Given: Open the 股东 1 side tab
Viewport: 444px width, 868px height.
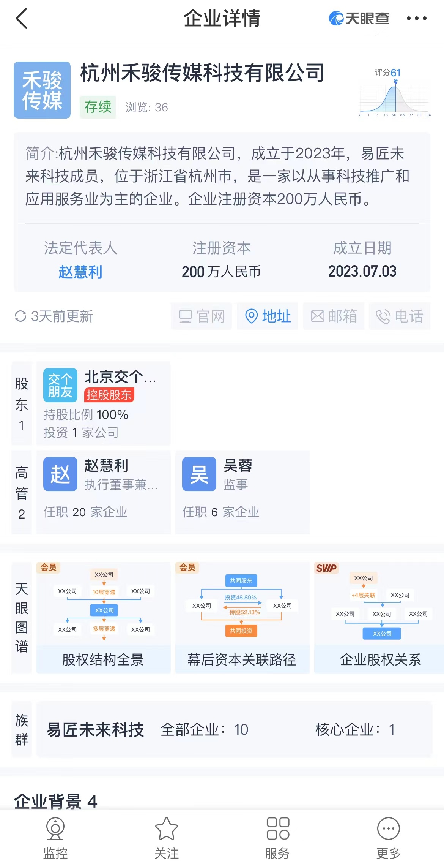Looking at the screenshot, I should pos(22,403).
